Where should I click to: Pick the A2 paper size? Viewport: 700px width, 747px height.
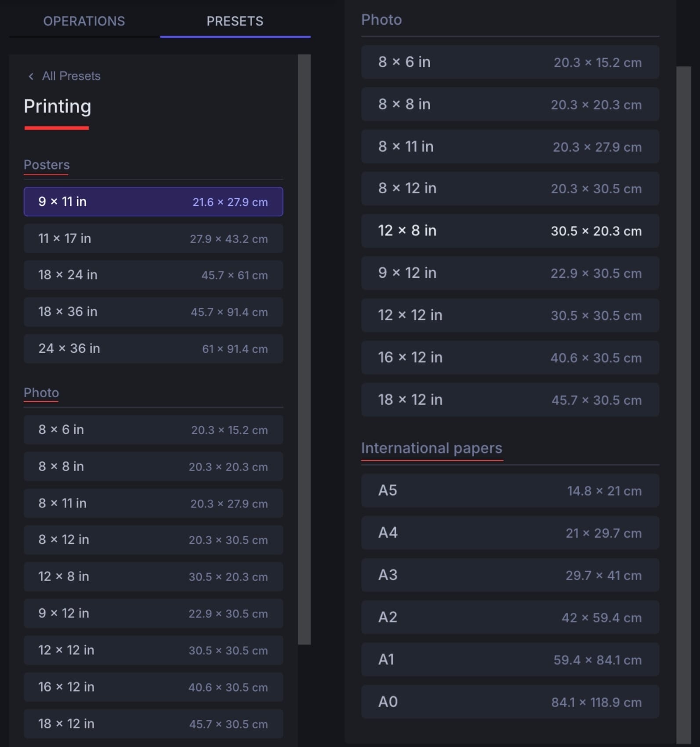[x=510, y=617]
